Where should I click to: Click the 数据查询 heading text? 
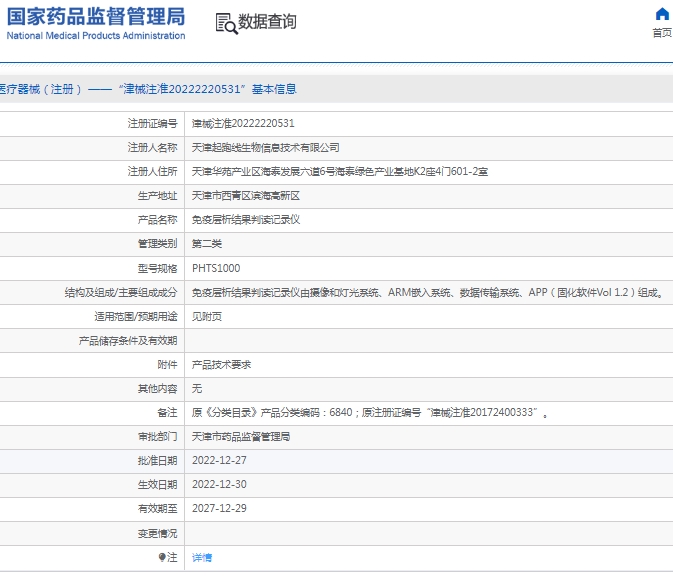click(267, 22)
